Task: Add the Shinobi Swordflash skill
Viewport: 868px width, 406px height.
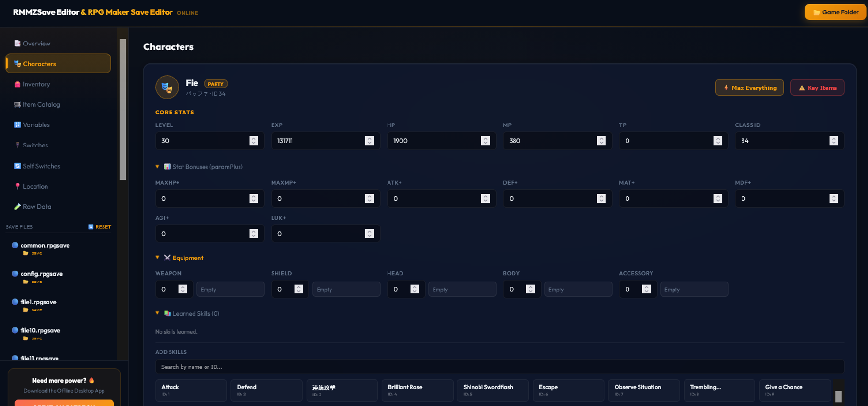Action: [493, 390]
